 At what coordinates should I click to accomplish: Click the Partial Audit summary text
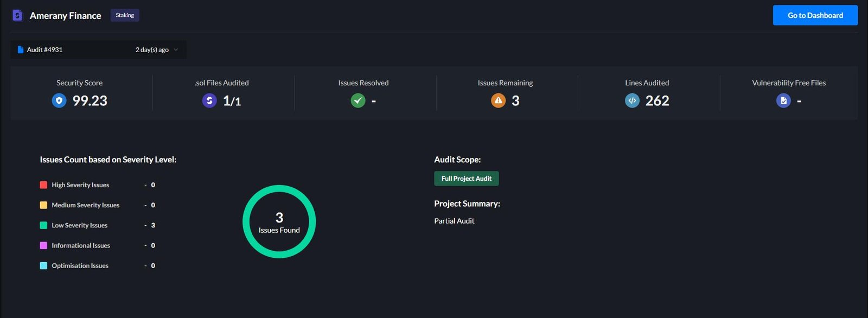[x=454, y=221]
